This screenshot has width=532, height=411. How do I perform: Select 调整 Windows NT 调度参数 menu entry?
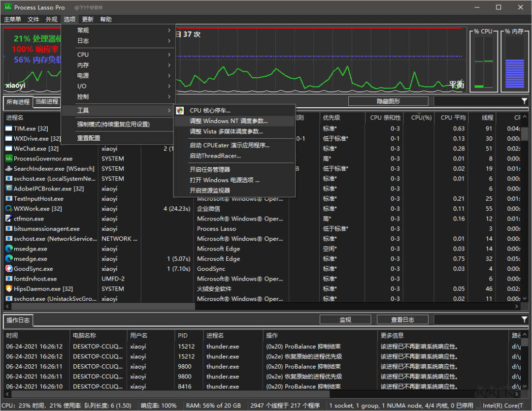pos(229,121)
